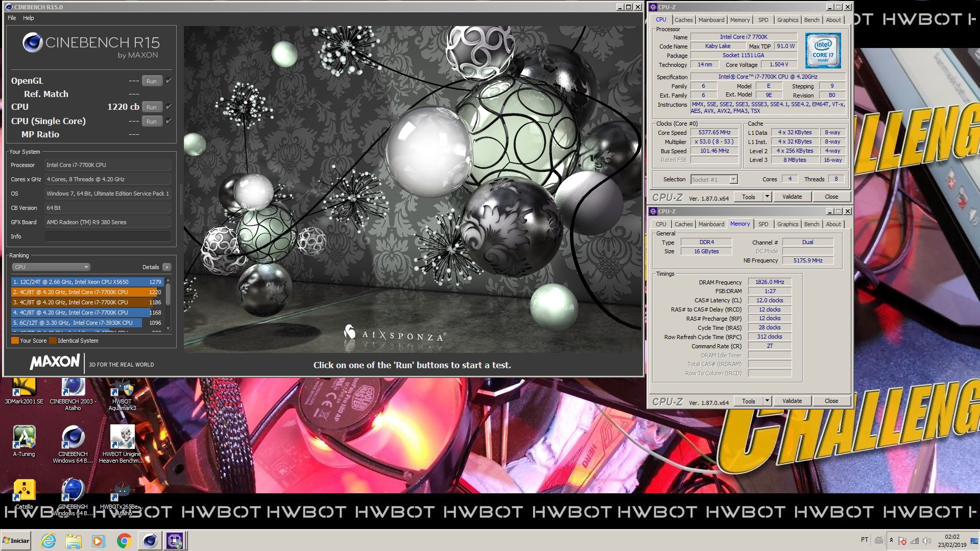Click the DRAM Frequency value 1826.0 MHz
The width and height of the screenshot is (980, 551).
pyautogui.click(x=770, y=282)
